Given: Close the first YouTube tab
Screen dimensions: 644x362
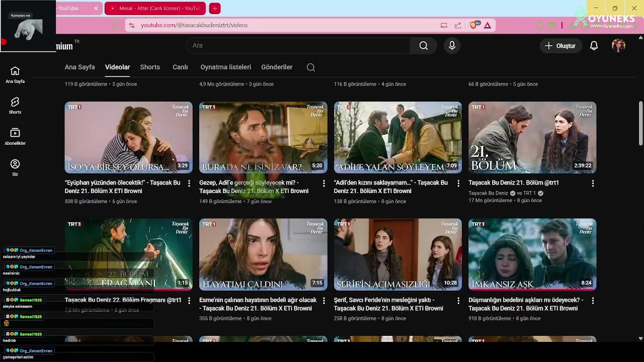Looking at the screenshot, I should 96,8.
